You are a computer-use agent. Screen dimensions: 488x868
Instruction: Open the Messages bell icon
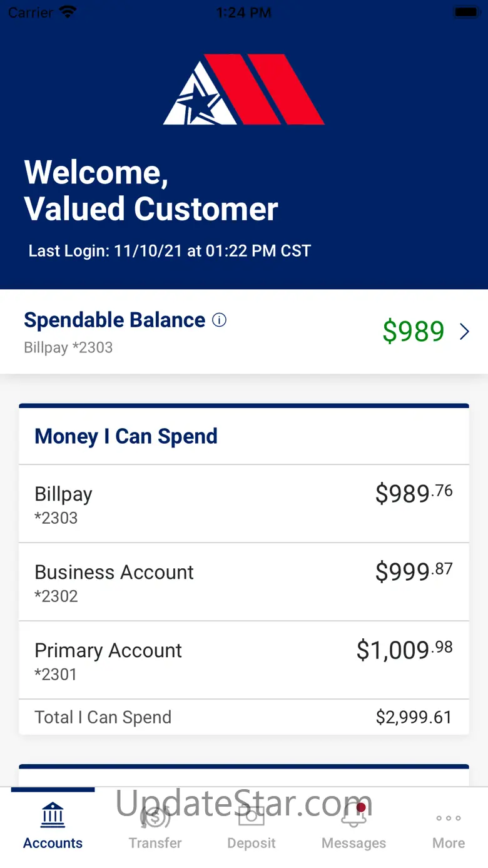pyautogui.click(x=354, y=815)
